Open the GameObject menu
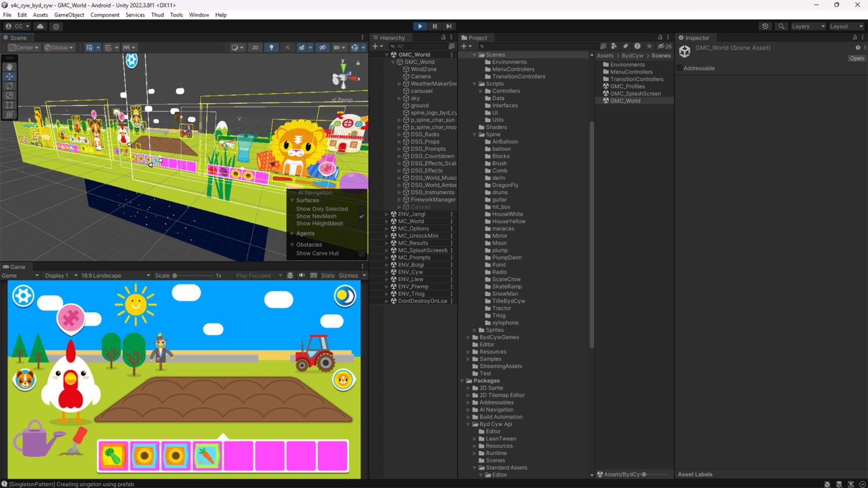Image resolution: width=868 pixels, height=488 pixels. pos(69,14)
